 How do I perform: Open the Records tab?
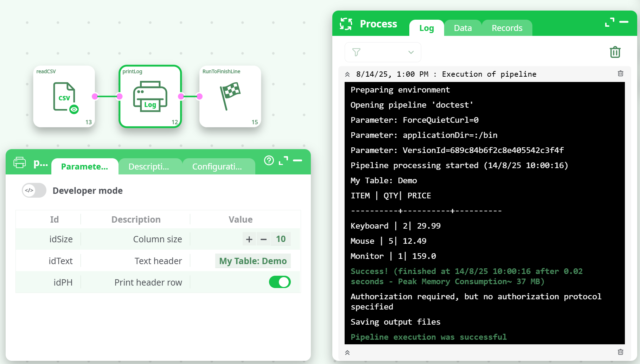pyautogui.click(x=507, y=28)
